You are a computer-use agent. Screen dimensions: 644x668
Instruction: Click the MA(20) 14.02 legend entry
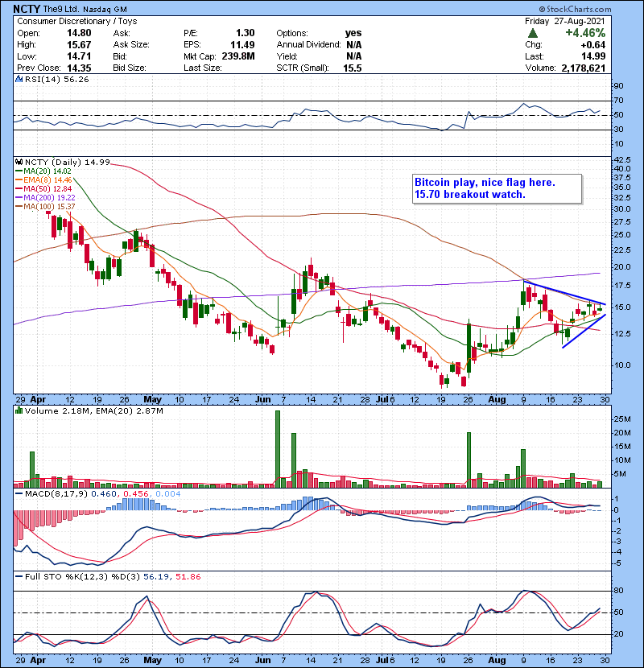43,171
